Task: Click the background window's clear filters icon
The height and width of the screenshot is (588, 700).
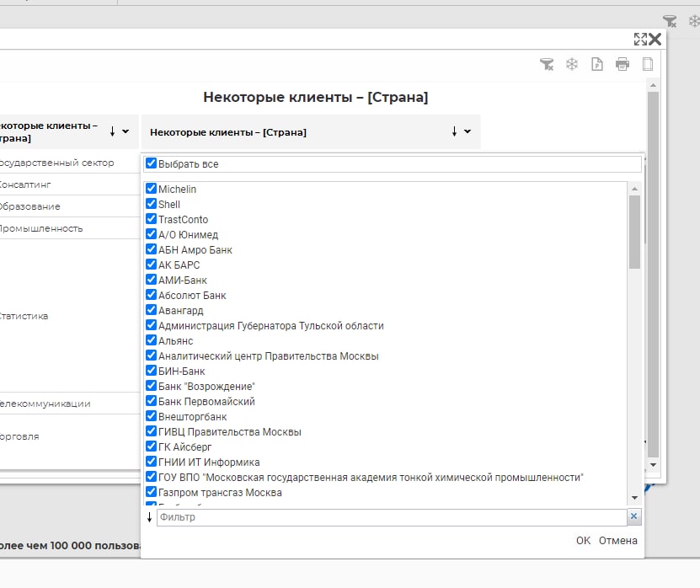Action: (x=669, y=21)
